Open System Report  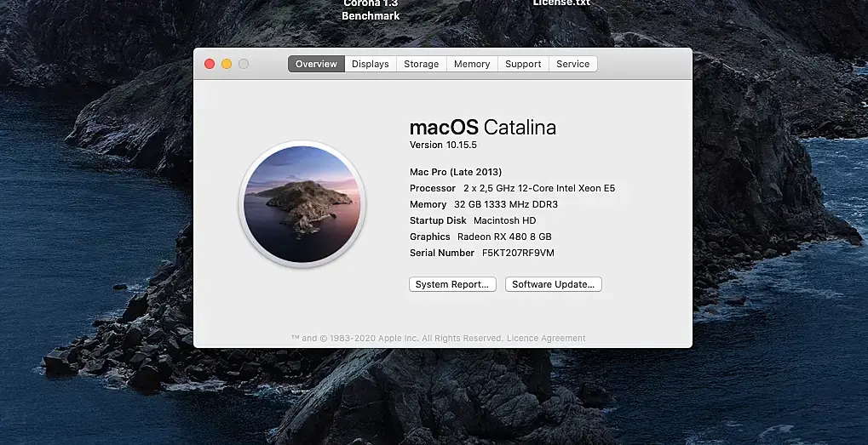click(452, 284)
